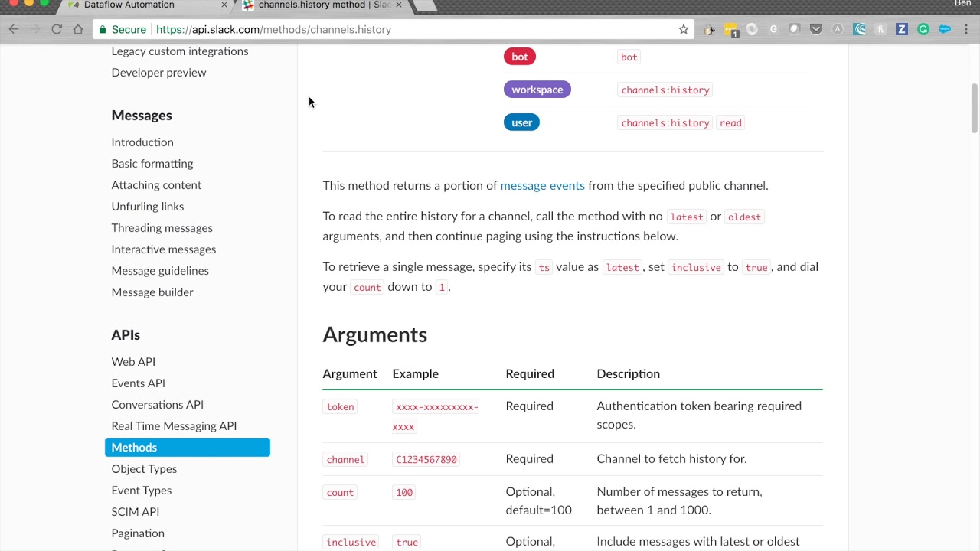Click the purple workspace token badge

point(537,90)
